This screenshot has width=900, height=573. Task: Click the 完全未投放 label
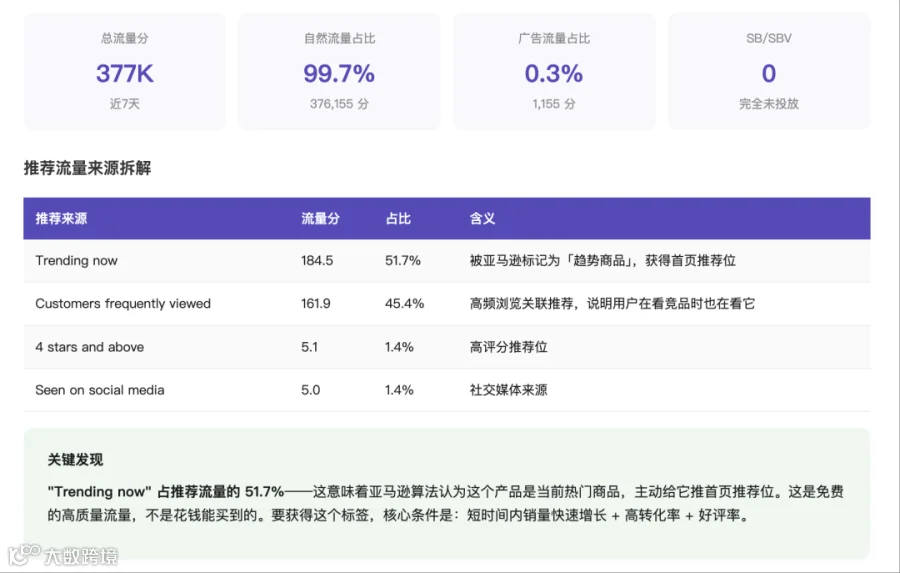[x=769, y=104]
